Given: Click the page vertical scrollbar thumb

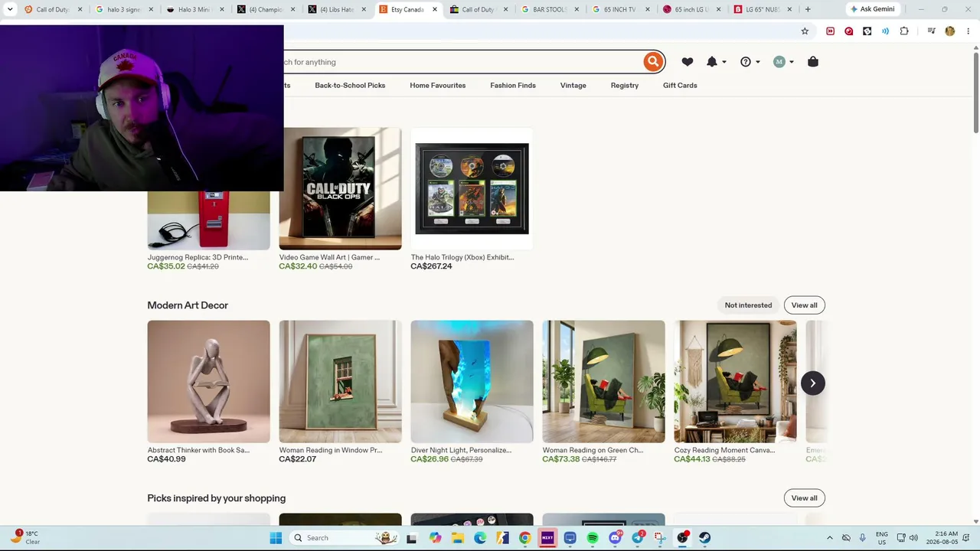Looking at the screenshot, I should pos(976,92).
